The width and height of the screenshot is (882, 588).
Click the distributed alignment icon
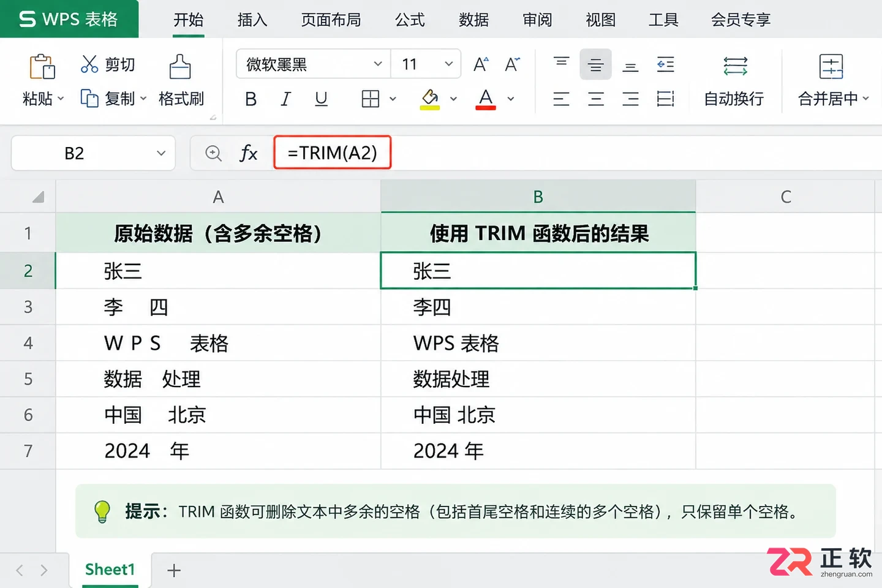click(x=665, y=99)
